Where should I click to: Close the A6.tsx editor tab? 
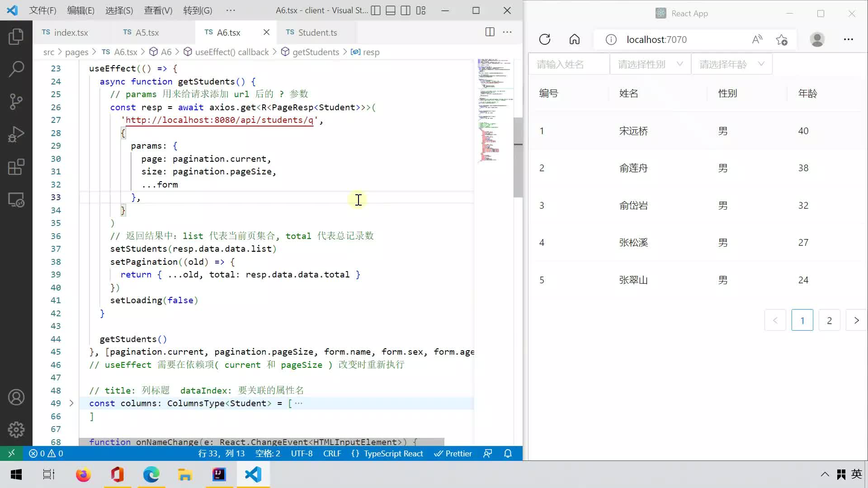(x=266, y=32)
